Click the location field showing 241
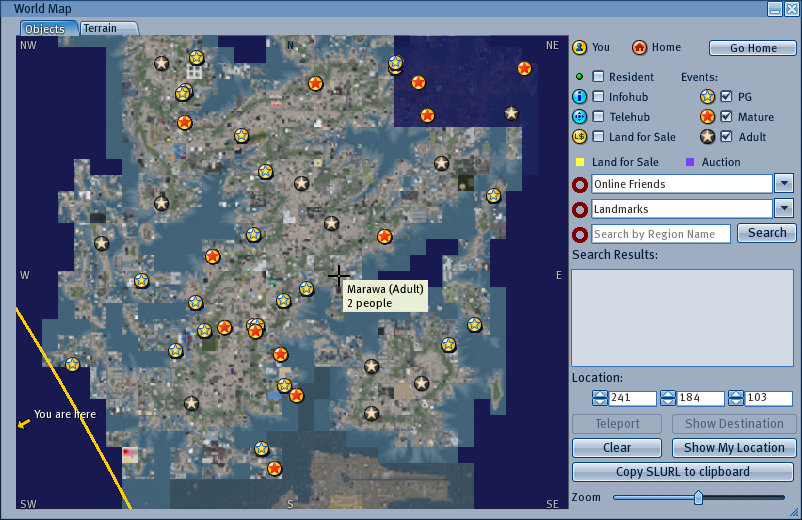 (632, 398)
